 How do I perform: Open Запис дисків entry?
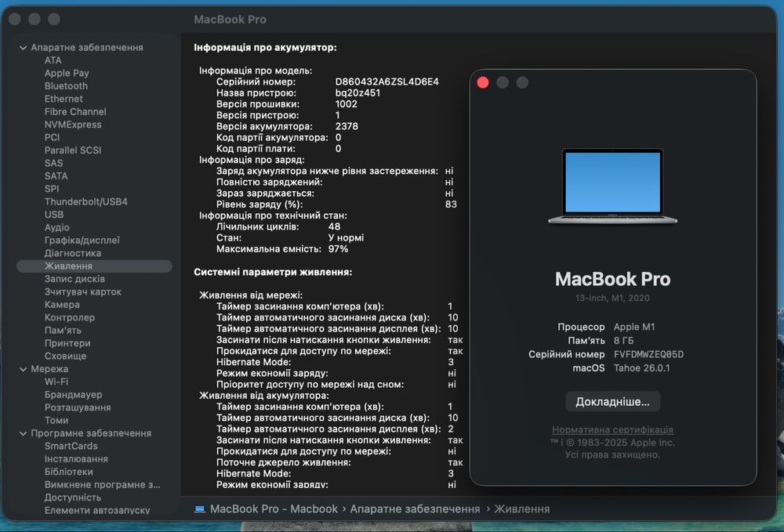click(x=74, y=279)
